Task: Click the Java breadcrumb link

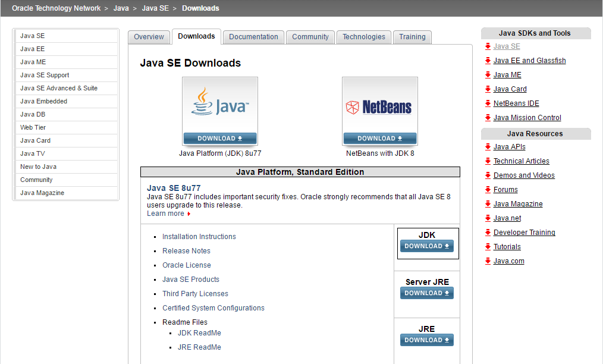Action: pyautogui.click(x=121, y=8)
